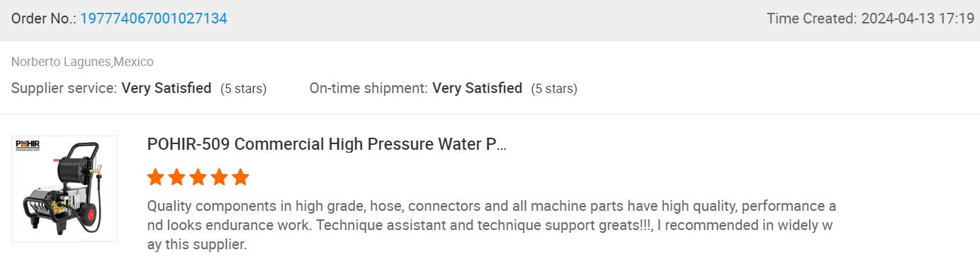
Task: Click (5 stars) next to On-time shipment
Action: click(x=554, y=89)
